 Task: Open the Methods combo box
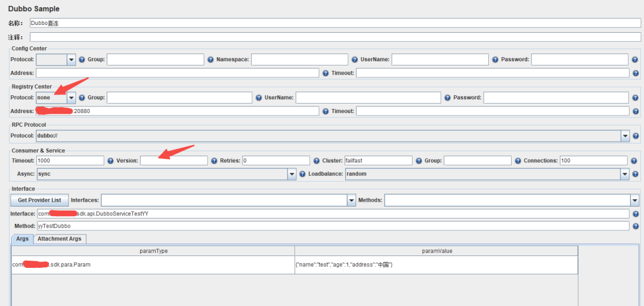[x=511, y=200]
